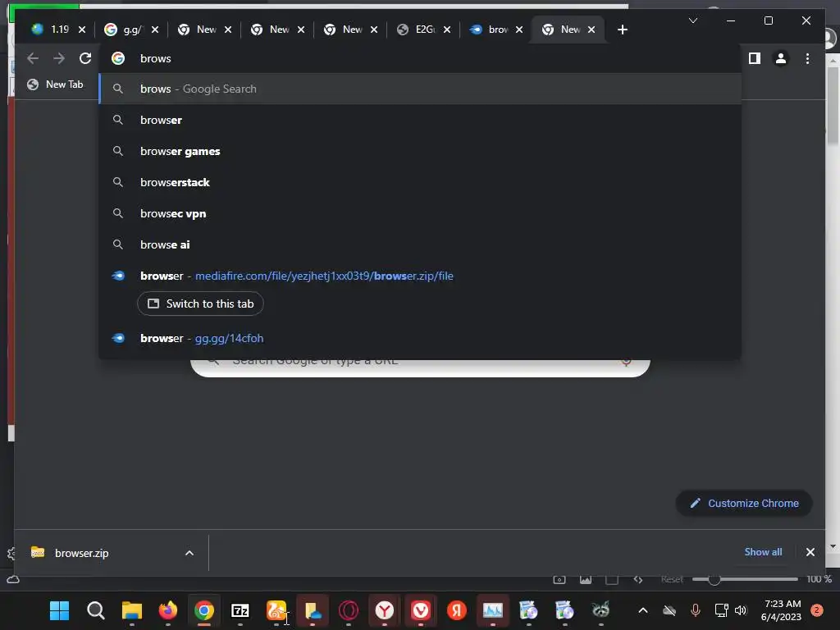This screenshot has height=630, width=840.
Task: Open the New Tab bookmark
Action: [55, 84]
